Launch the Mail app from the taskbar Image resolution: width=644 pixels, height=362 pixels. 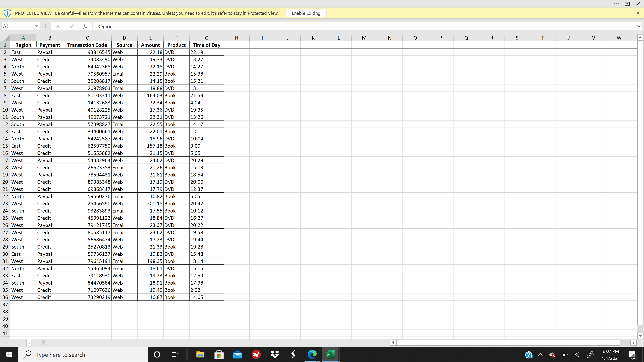click(237, 354)
